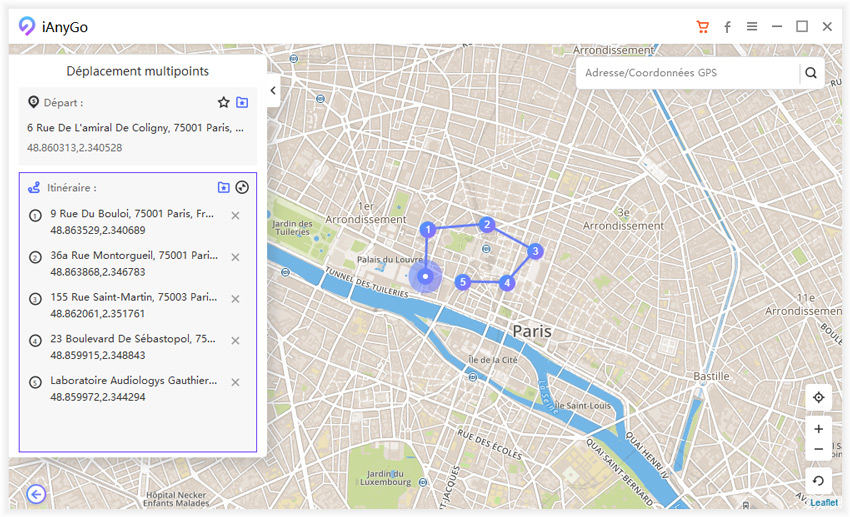
Task: Open the hamburger menu in title bar
Action: coord(752,26)
